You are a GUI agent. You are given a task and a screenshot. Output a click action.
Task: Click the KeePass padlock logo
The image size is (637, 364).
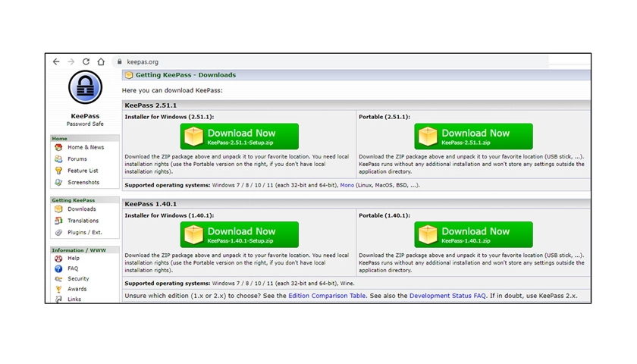click(x=85, y=87)
